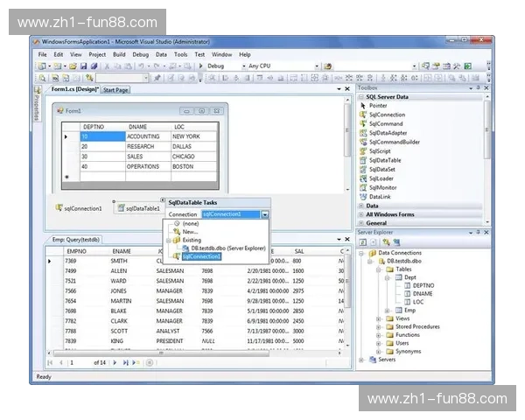Screen dimensions: 525x420
Task: Expand the All Windows Forms group
Action: tap(361, 214)
